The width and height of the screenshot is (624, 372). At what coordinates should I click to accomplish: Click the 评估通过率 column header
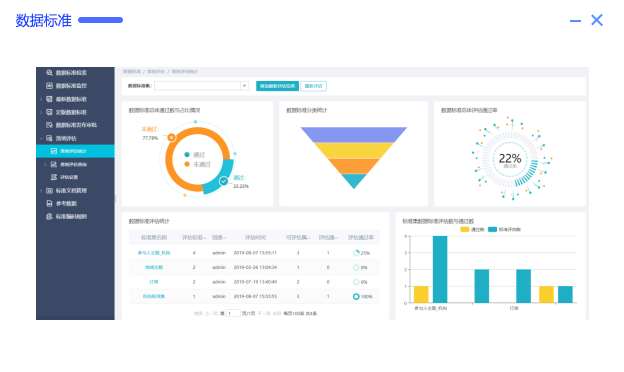(x=361, y=238)
